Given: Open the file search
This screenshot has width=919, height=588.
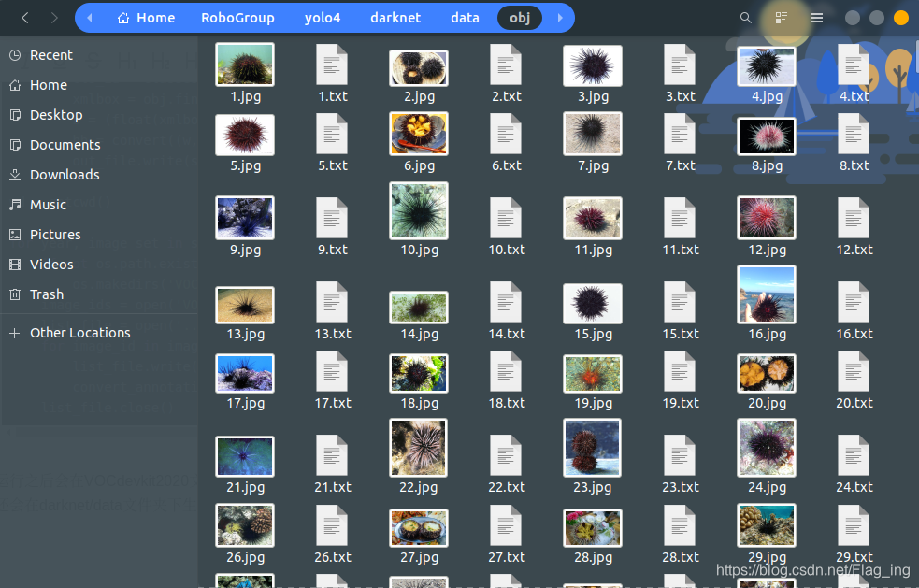Looking at the screenshot, I should pyautogui.click(x=745, y=17).
